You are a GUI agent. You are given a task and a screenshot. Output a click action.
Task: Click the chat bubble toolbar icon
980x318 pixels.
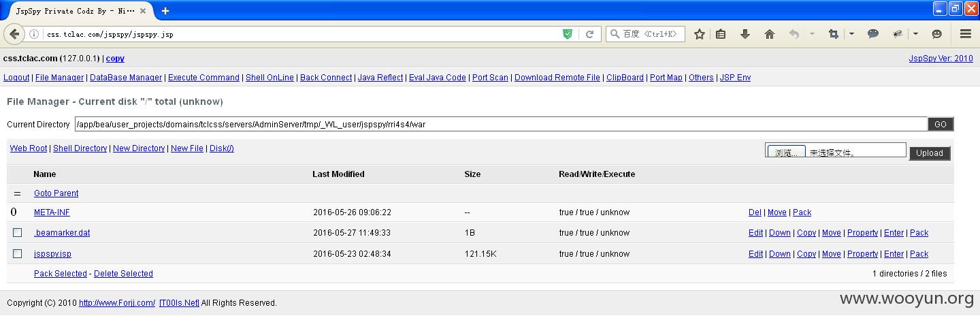tap(873, 34)
